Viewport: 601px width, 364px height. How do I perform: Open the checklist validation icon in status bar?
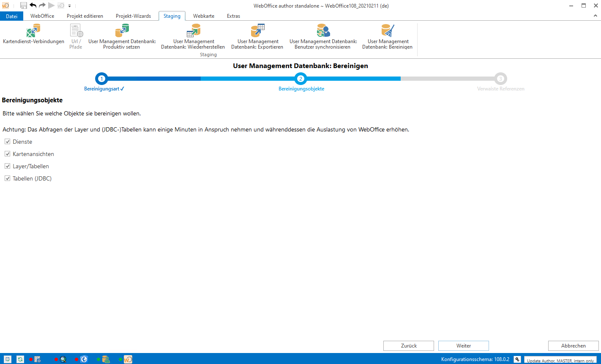8,359
